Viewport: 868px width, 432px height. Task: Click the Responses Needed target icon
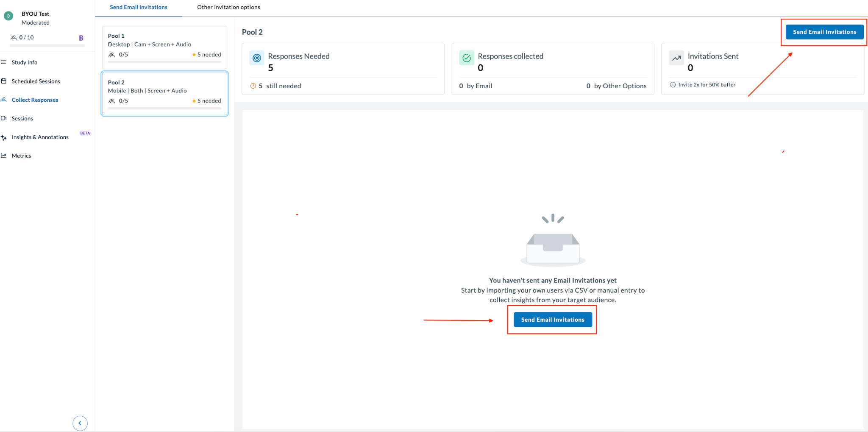(x=257, y=58)
